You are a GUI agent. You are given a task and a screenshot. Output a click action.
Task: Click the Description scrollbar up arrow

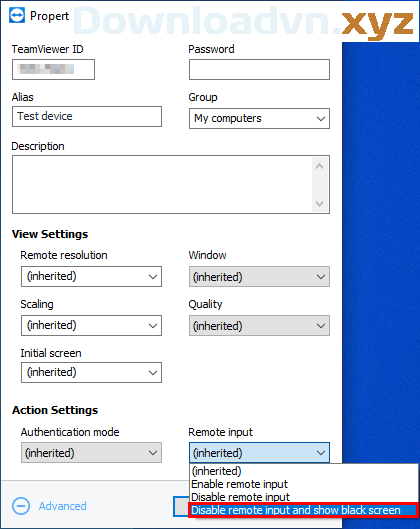(319, 166)
